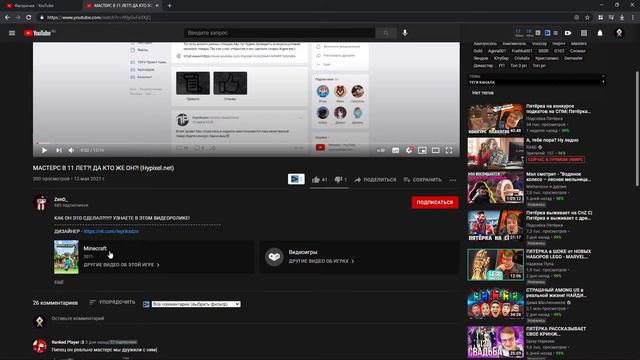Mute the video volume
Screen dimensions: 640x360
(71, 150)
